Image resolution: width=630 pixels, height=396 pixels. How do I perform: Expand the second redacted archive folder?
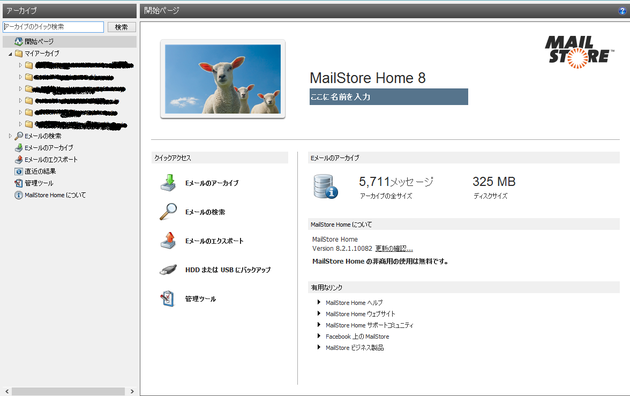point(20,77)
